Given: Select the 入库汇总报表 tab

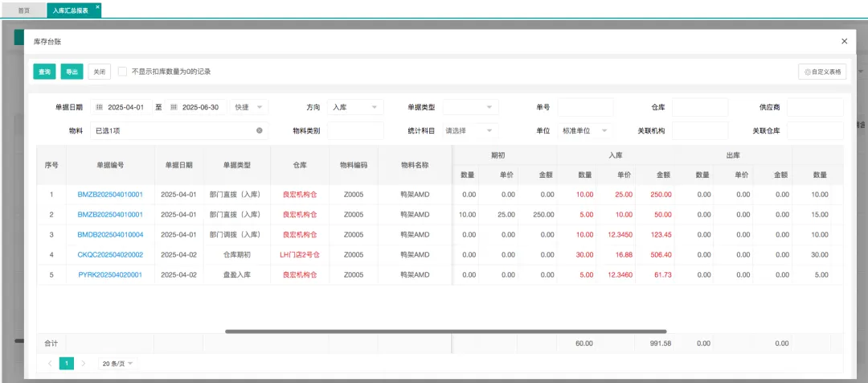Looking at the screenshot, I should (70, 11).
